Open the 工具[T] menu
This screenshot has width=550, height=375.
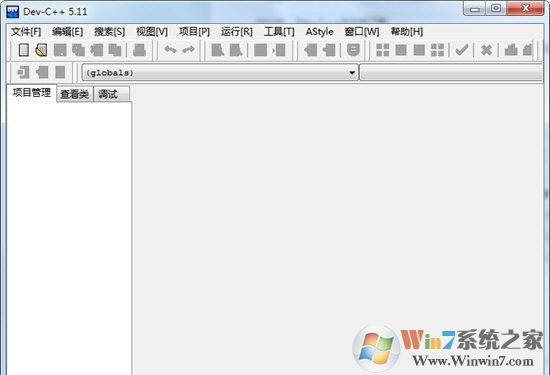click(279, 32)
